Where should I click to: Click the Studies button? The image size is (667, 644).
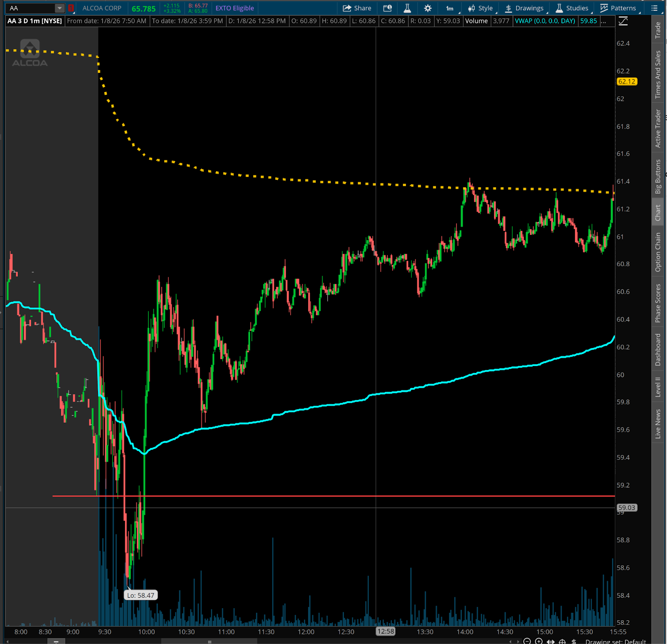(572, 8)
